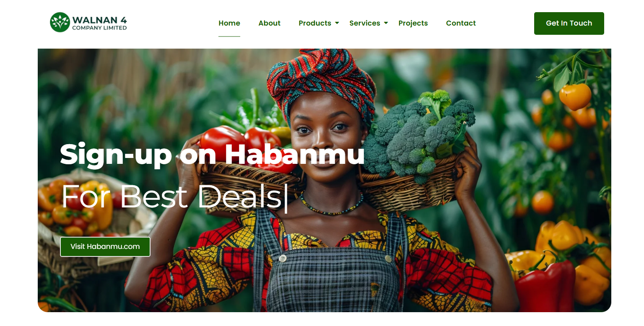Navigate to the Contact page
This screenshot has width=644, height=326.
pyautogui.click(x=461, y=23)
